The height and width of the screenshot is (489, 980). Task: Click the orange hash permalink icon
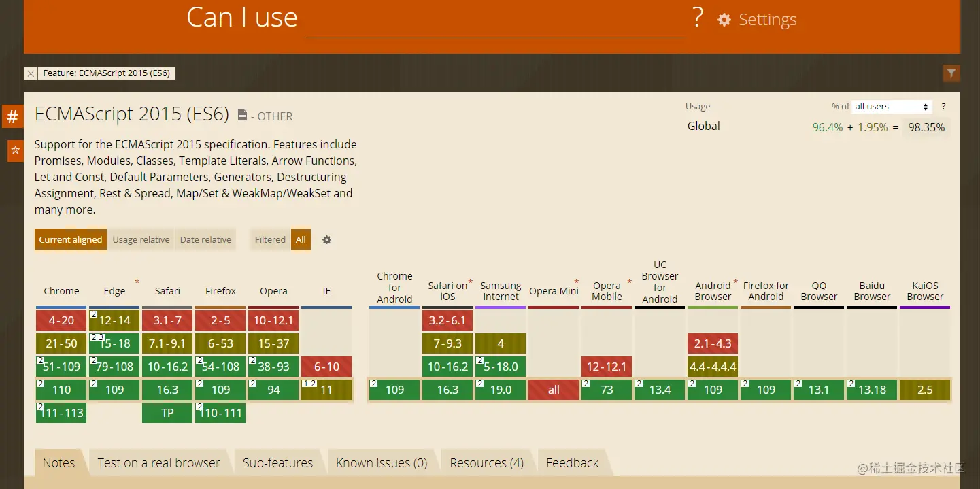tap(12, 117)
